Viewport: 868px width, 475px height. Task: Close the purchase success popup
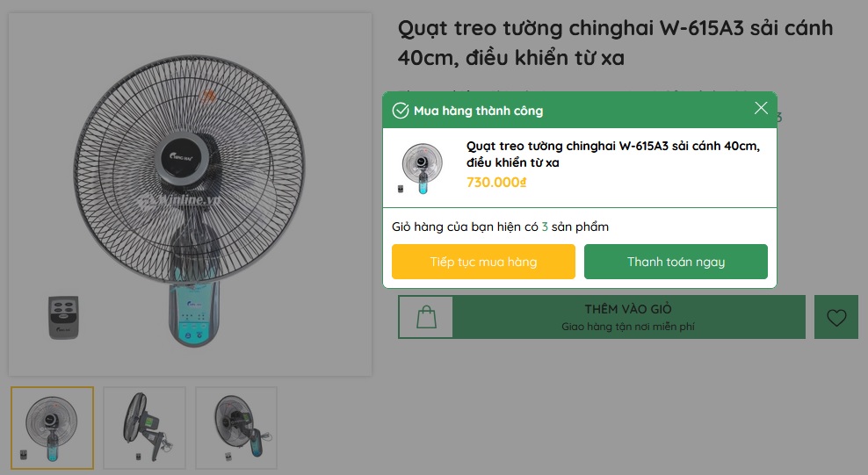tap(761, 109)
